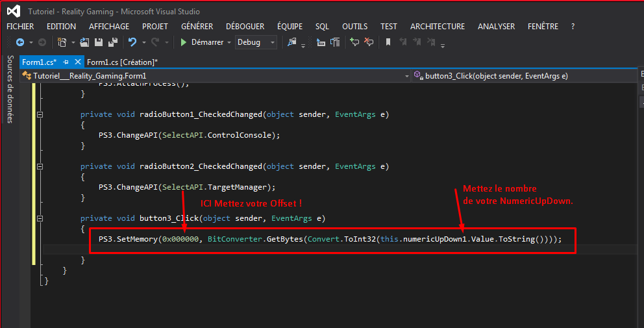
Task: Go to the previous bookmark icon
Action: (403, 42)
